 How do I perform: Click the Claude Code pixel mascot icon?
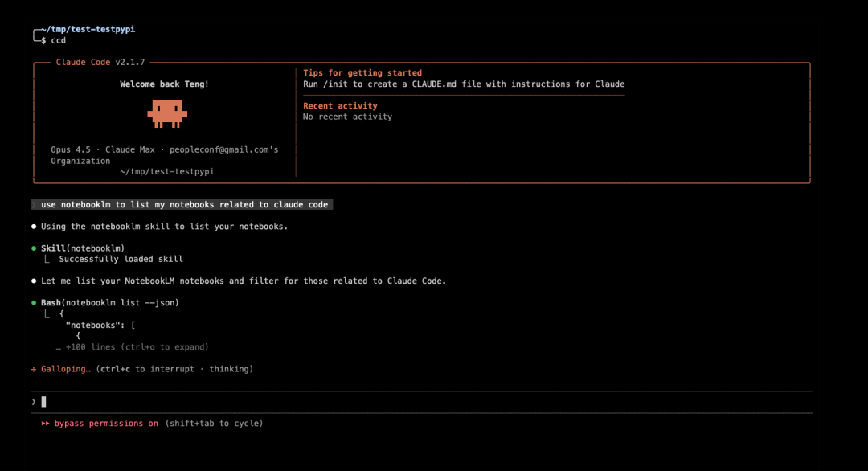166,114
